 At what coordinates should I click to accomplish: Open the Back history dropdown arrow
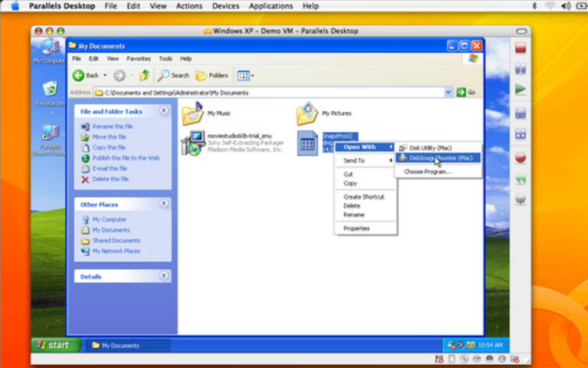pyautogui.click(x=105, y=75)
